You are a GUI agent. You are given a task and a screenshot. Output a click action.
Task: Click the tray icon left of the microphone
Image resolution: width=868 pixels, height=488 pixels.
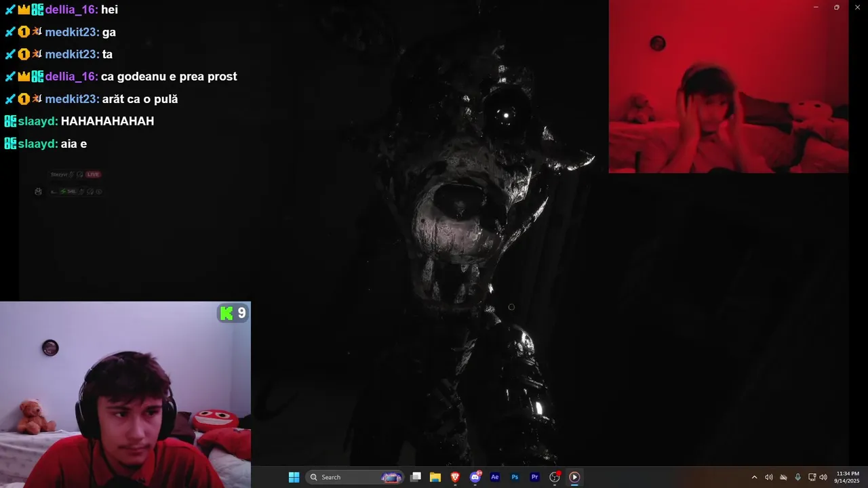pos(783,477)
